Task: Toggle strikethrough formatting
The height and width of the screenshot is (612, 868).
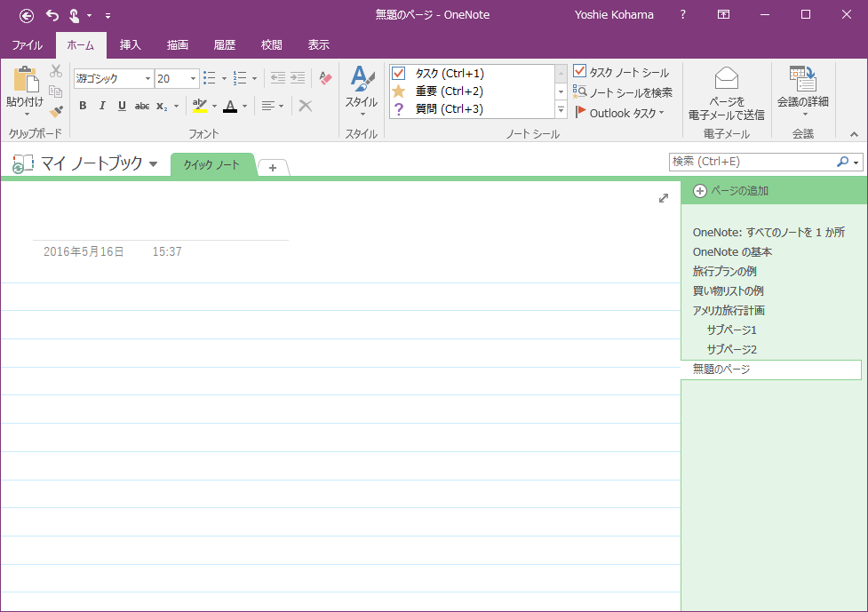Action: point(142,106)
